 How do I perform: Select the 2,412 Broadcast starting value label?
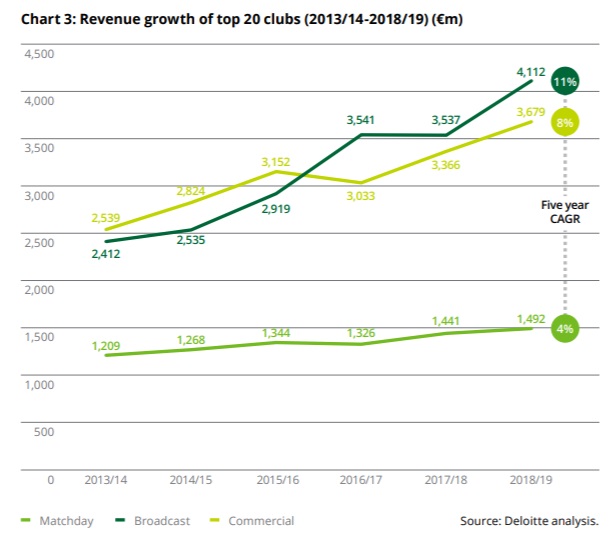pos(105,255)
